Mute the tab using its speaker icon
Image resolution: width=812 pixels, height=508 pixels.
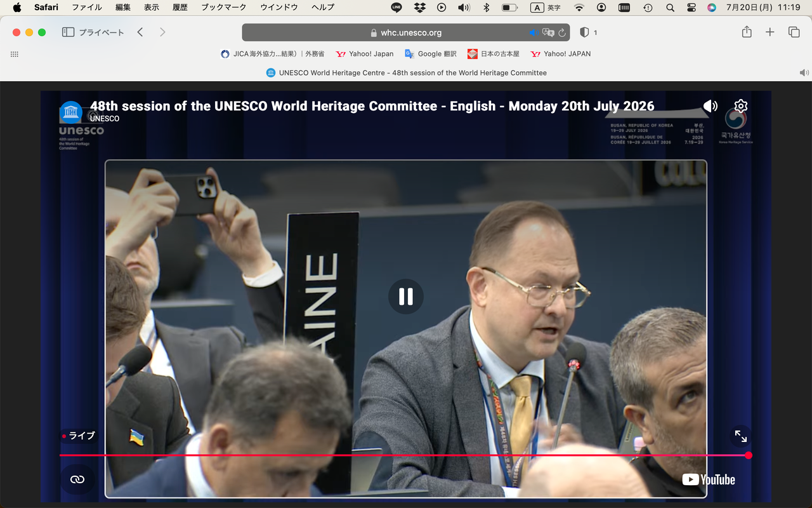click(804, 72)
